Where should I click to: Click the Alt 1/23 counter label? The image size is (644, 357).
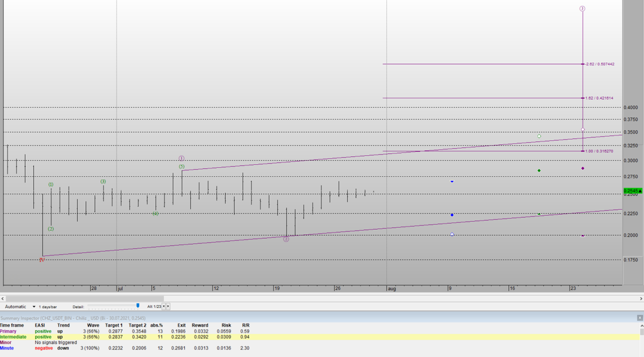(154, 306)
